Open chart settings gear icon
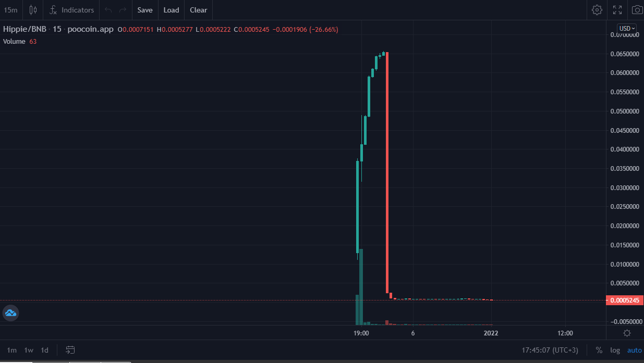The height and width of the screenshot is (363, 644). pos(597,10)
